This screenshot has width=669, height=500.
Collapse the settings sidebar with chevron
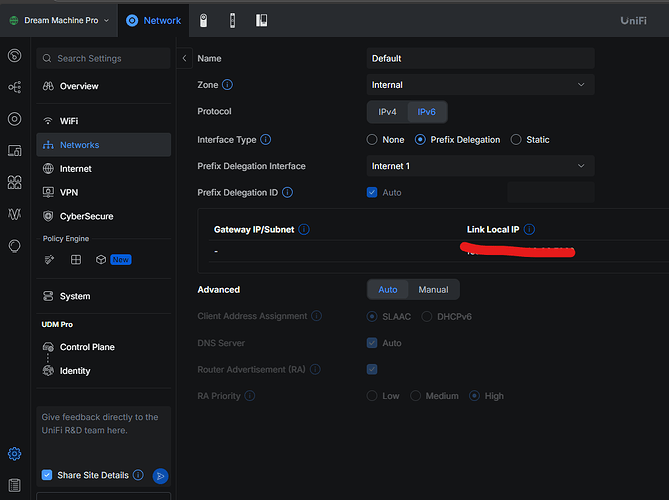tap(185, 59)
